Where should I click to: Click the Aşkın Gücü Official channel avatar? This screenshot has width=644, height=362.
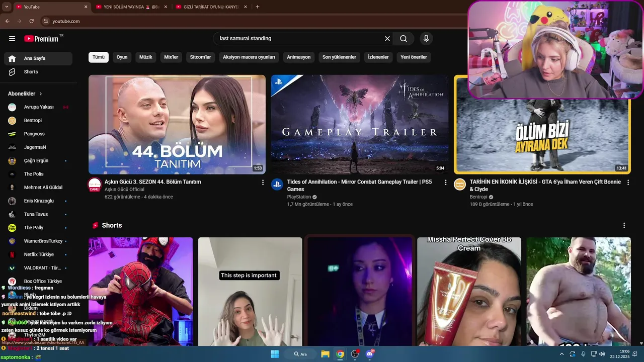(95, 185)
